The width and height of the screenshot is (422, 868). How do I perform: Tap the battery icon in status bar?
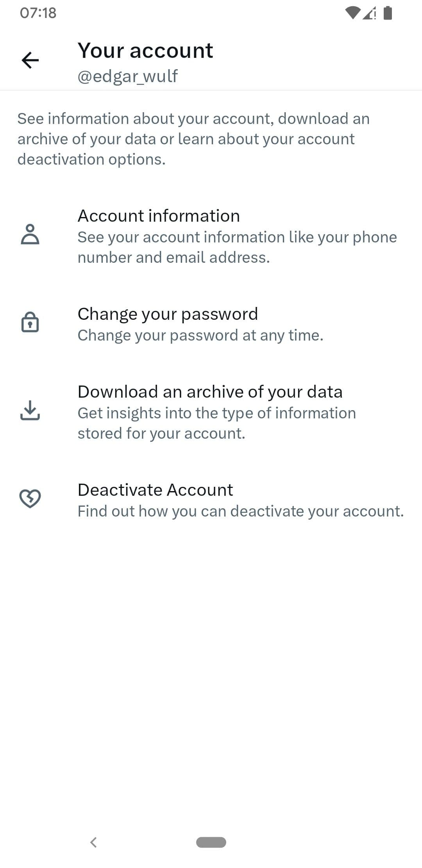coord(388,13)
